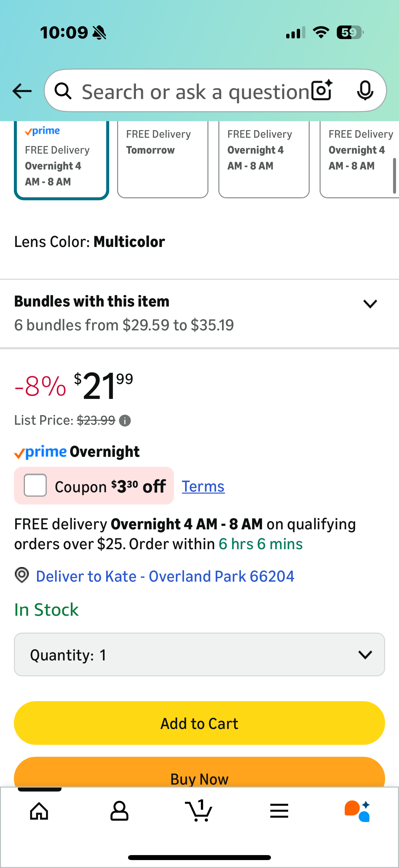Image resolution: width=399 pixels, height=868 pixels.
Task: Expand Bundles with this item section
Action: click(x=370, y=304)
